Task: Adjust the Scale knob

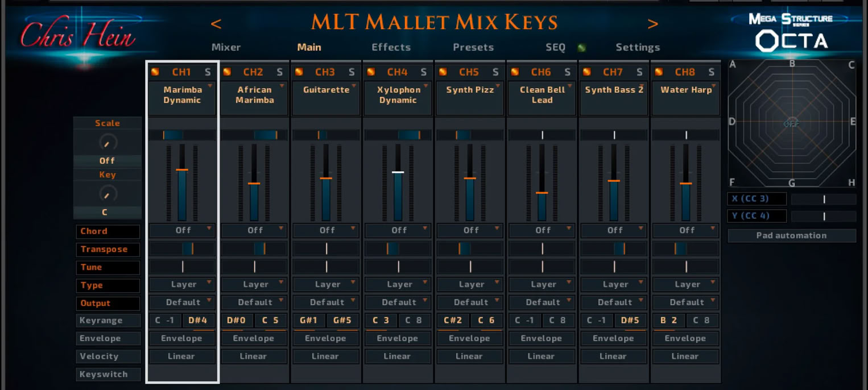Action: pyautogui.click(x=107, y=142)
